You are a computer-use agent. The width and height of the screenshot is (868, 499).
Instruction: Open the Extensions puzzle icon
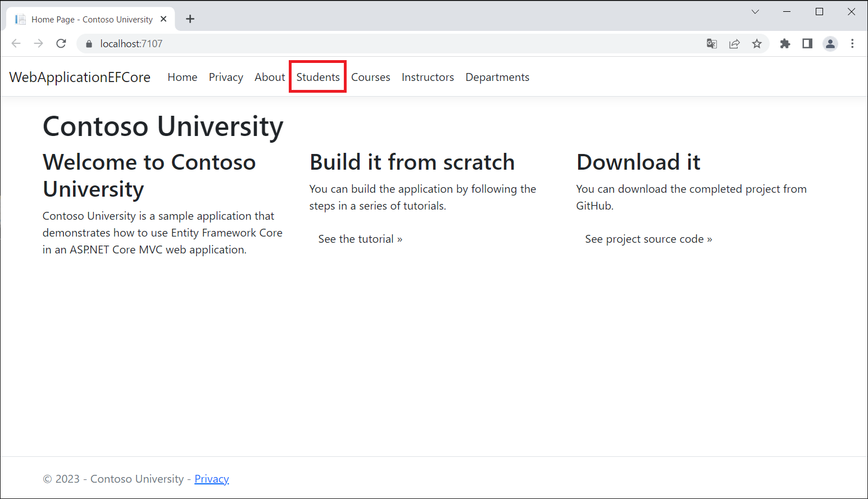pyautogui.click(x=785, y=44)
